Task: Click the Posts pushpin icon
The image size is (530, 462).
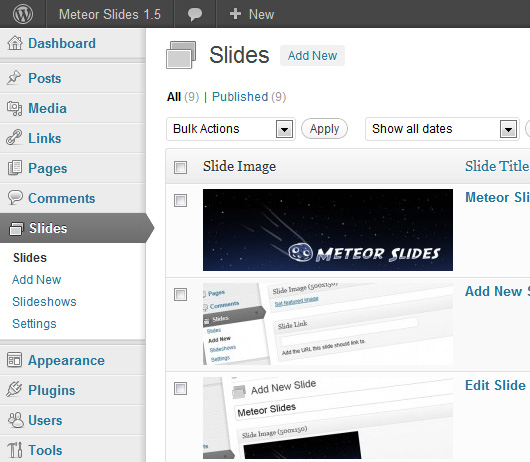Action: pyautogui.click(x=14, y=78)
